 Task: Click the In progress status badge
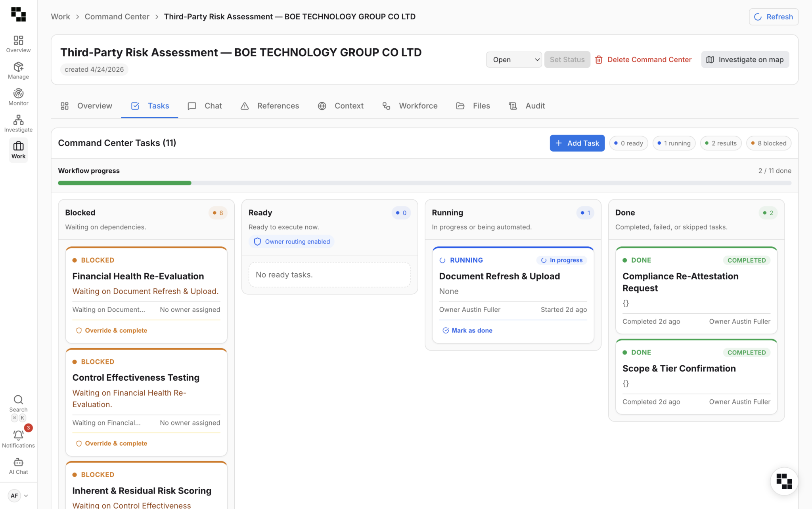pos(562,260)
